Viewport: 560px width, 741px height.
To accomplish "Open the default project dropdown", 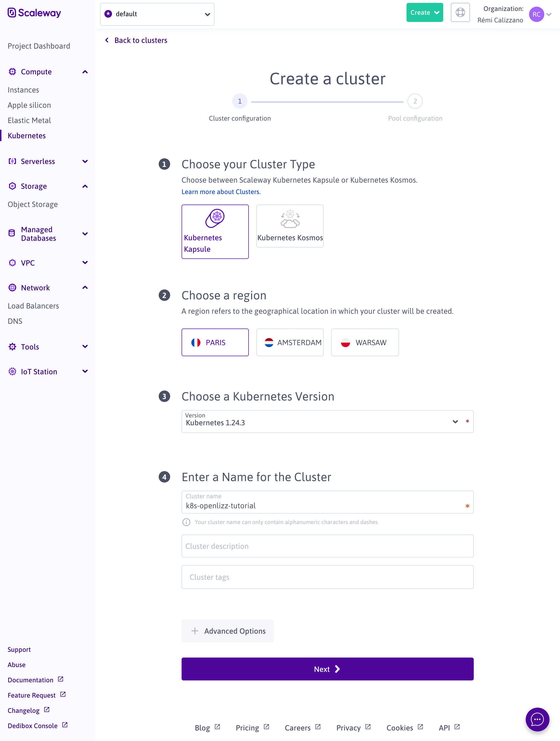I will pyautogui.click(x=157, y=14).
